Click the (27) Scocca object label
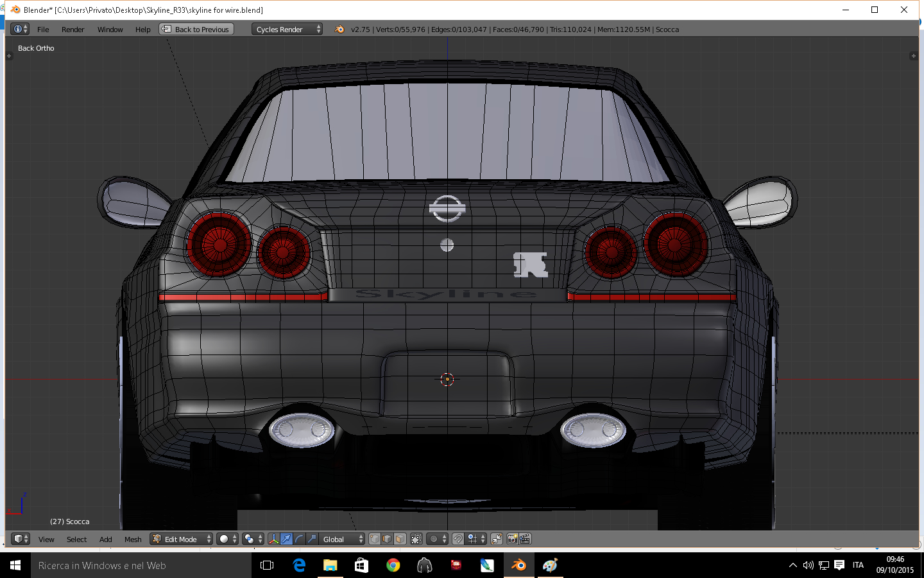The image size is (924, 578). (69, 521)
